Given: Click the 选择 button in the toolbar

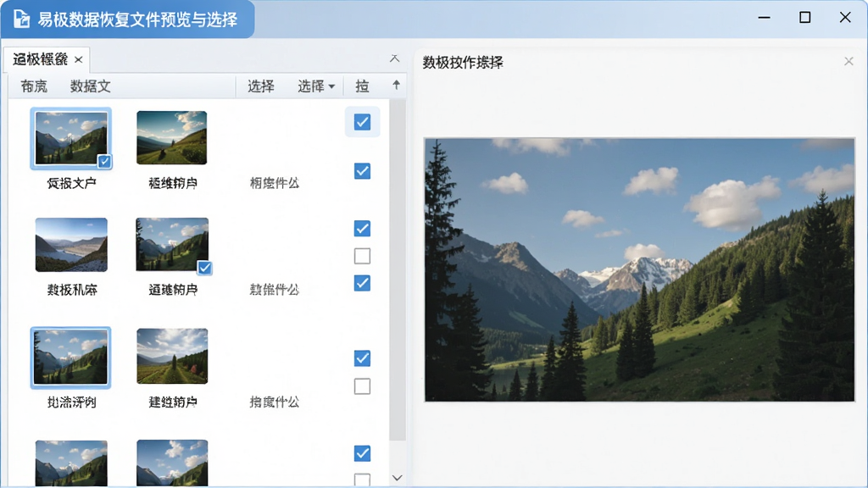Looking at the screenshot, I should point(261,86).
